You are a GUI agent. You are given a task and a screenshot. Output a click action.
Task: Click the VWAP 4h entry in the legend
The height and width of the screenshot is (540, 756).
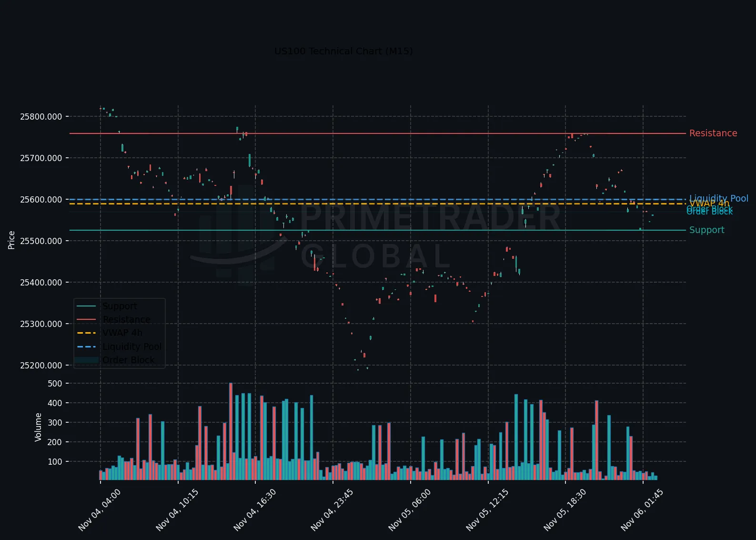[x=122, y=333]
